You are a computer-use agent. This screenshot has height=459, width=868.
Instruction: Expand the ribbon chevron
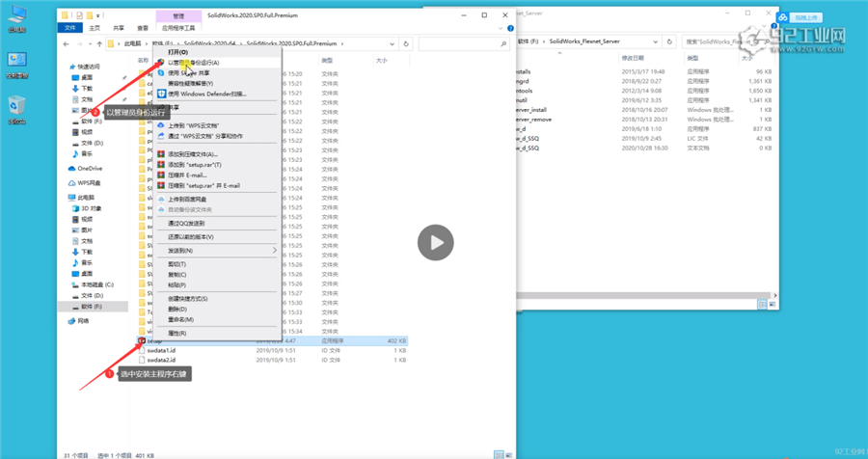(502, 28)
